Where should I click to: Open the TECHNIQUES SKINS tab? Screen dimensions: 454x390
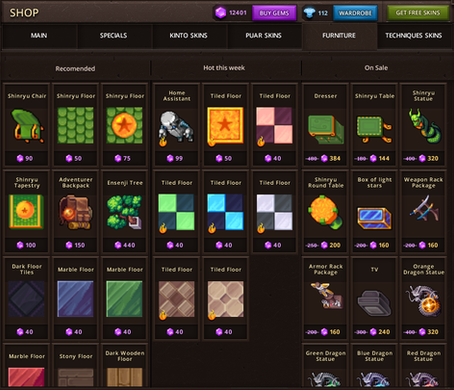[x=414, y=36]
